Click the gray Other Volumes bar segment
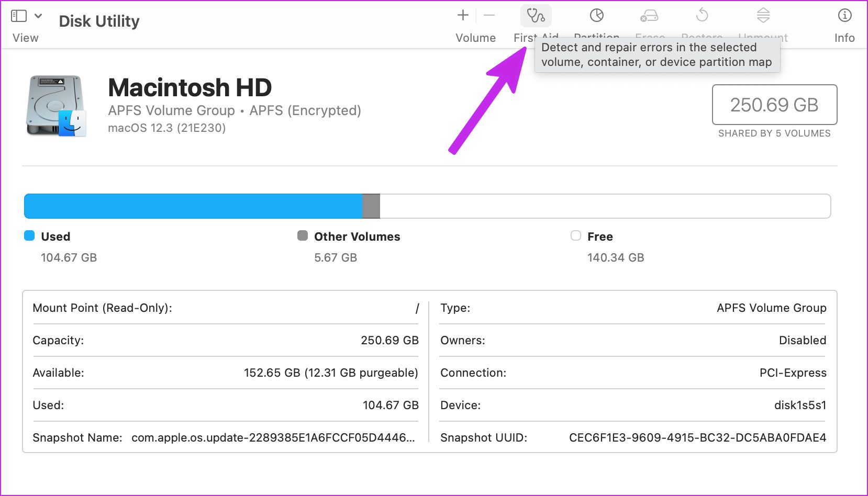Image resolution: width=868 pixels, height=496 pixels. point(371,206)
